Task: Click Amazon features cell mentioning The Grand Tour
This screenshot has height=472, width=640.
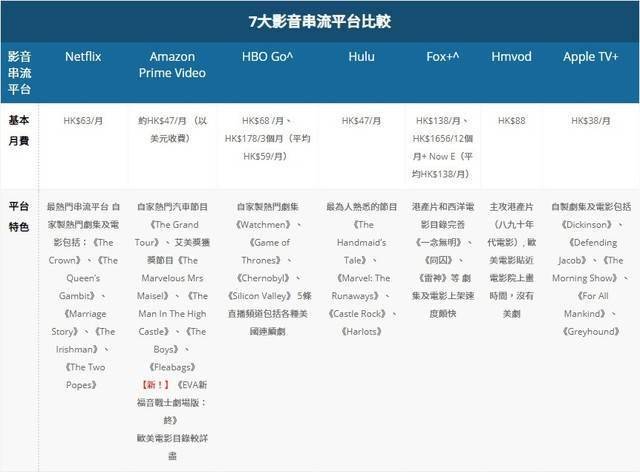Action: (x=172, y=331)
